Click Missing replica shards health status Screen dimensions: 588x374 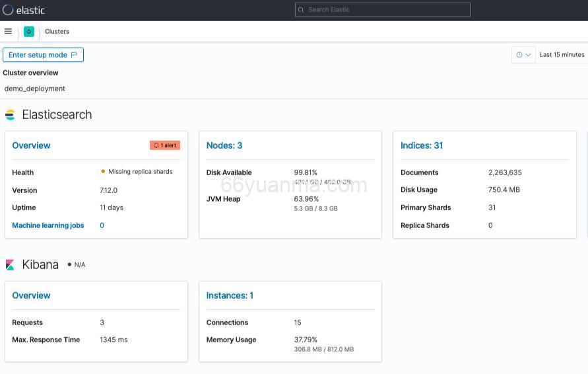click(137, 172)
